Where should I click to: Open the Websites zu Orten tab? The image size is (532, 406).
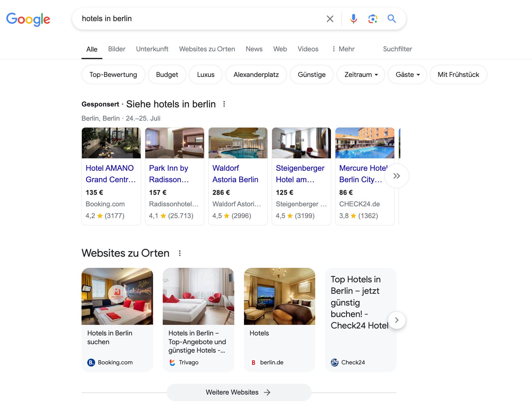click(x=207, y=49)
